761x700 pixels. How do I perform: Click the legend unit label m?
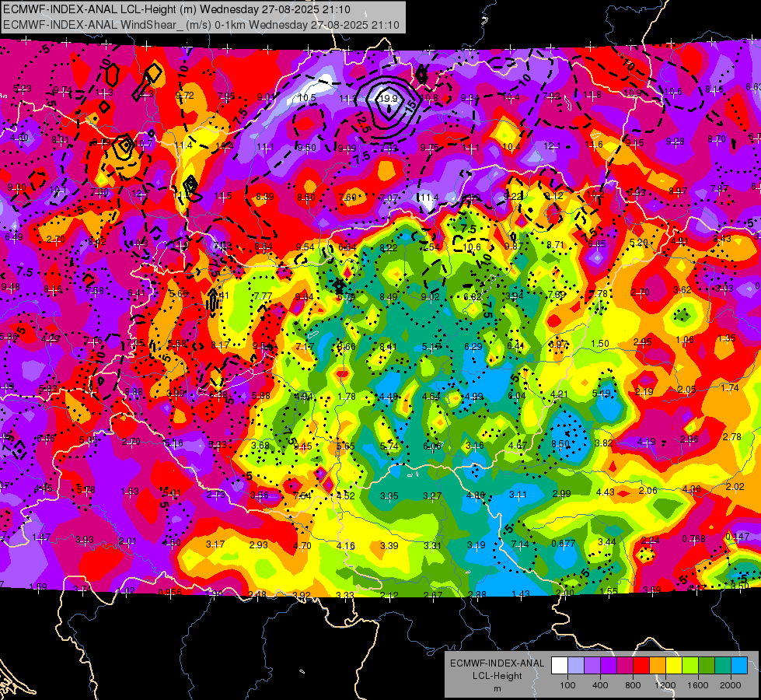497,688
